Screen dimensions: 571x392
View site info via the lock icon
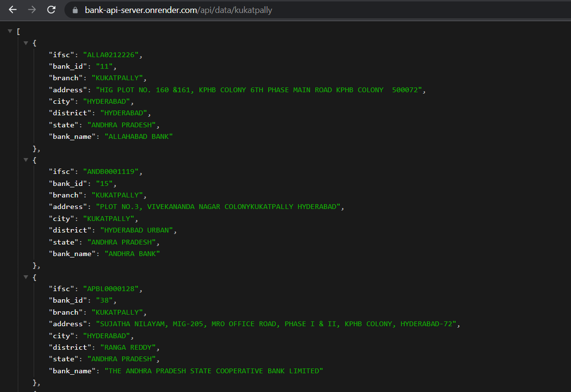(75, 10)
